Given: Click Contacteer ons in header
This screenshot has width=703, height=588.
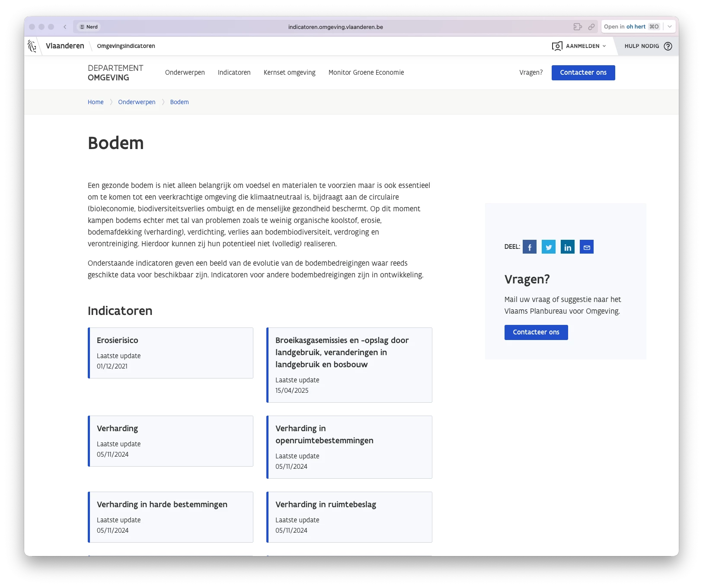Looking at the screenshot, I should [x=583, y=73].
